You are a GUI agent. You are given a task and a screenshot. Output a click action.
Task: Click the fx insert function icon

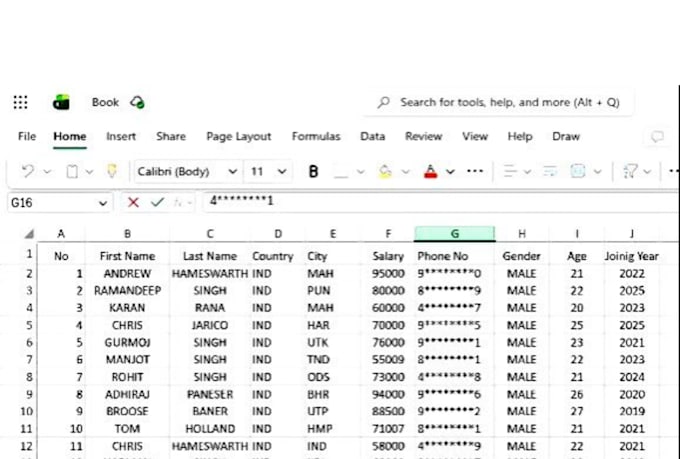tap(178, 202)
